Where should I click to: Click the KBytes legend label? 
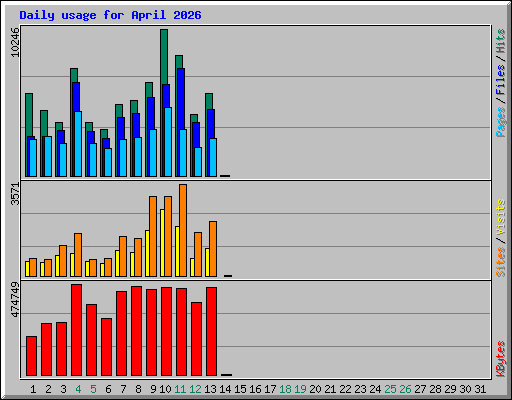[x=501, y=359]
